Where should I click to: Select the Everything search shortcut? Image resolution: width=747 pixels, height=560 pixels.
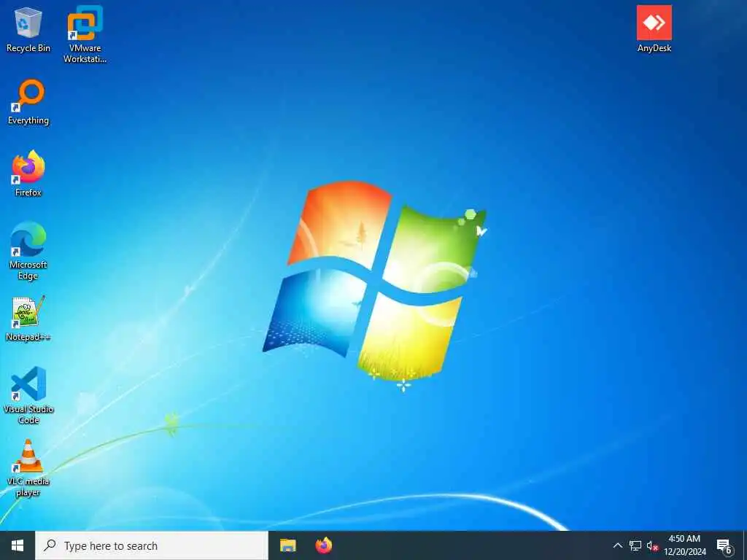pyautogui.click(x=28, y=102)
